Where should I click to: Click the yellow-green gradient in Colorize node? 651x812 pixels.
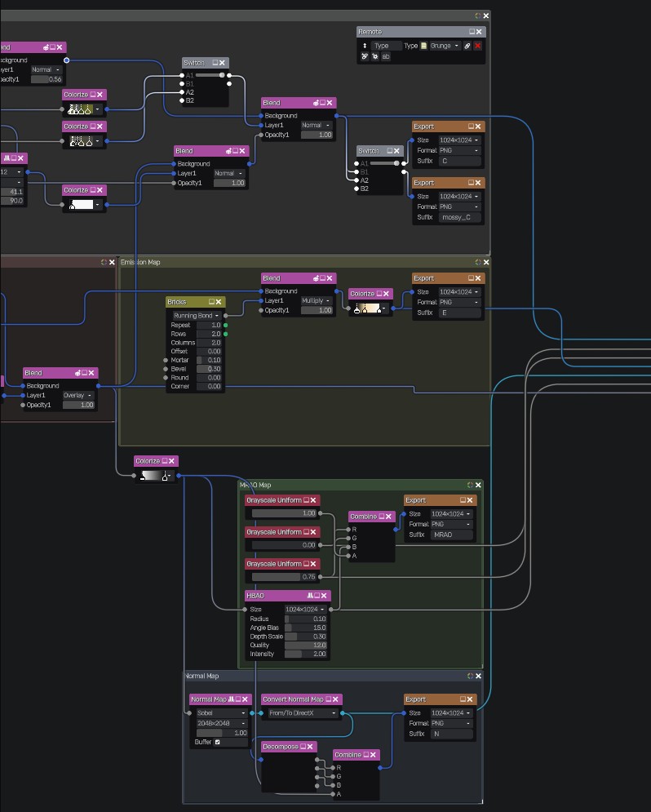[80, 109]
